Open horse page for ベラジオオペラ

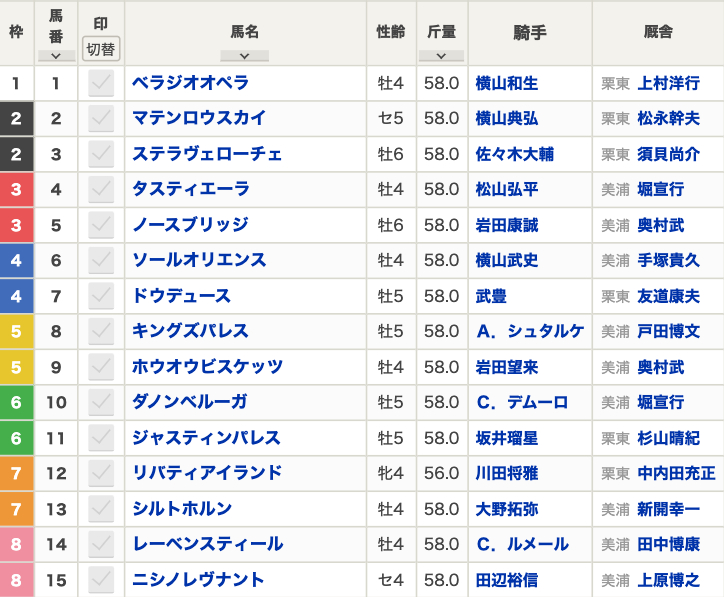[190, 83]
